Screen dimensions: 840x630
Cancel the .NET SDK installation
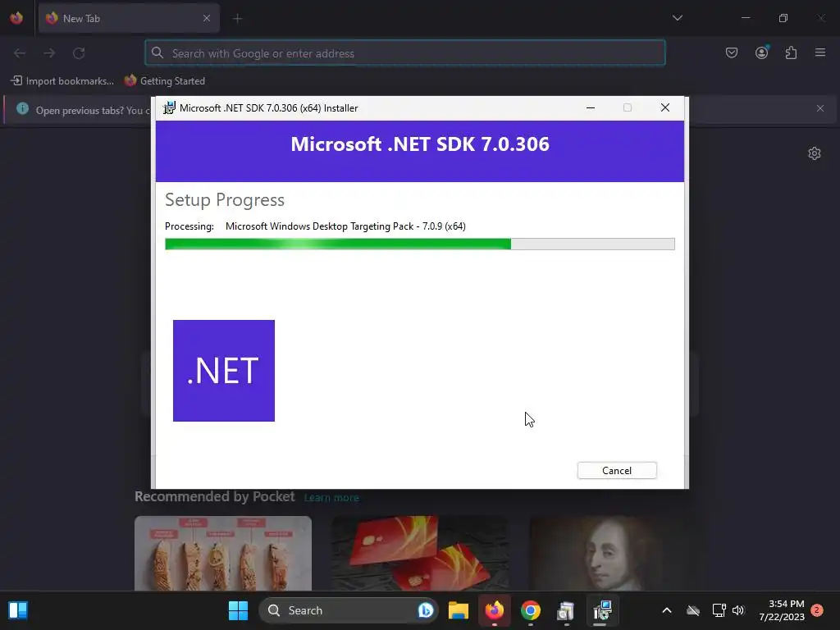pos(617,470)
